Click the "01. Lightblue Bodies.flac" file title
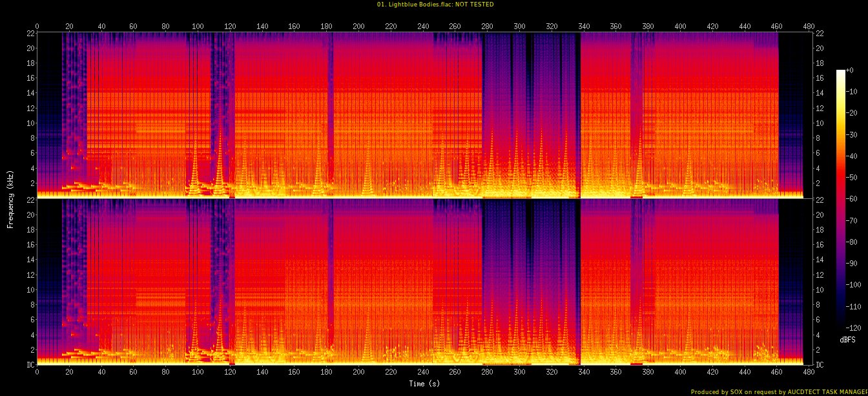Image resolution: width=868 pixels, height=396 pixels. point(410,5)
